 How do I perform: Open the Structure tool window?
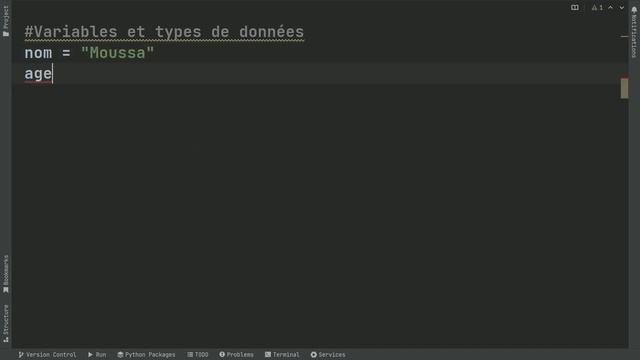click(6, 323)
